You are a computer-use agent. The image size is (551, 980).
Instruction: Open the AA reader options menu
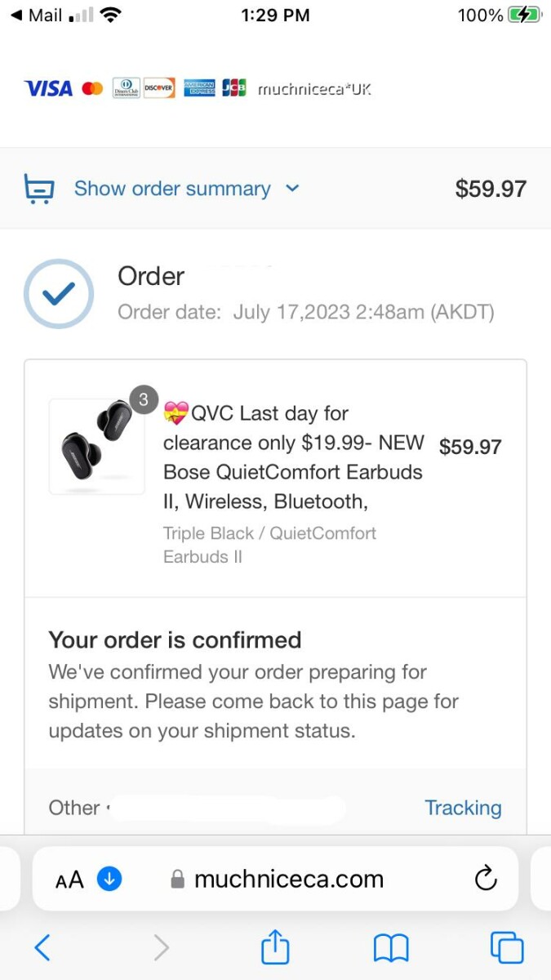tap(69, 880)
